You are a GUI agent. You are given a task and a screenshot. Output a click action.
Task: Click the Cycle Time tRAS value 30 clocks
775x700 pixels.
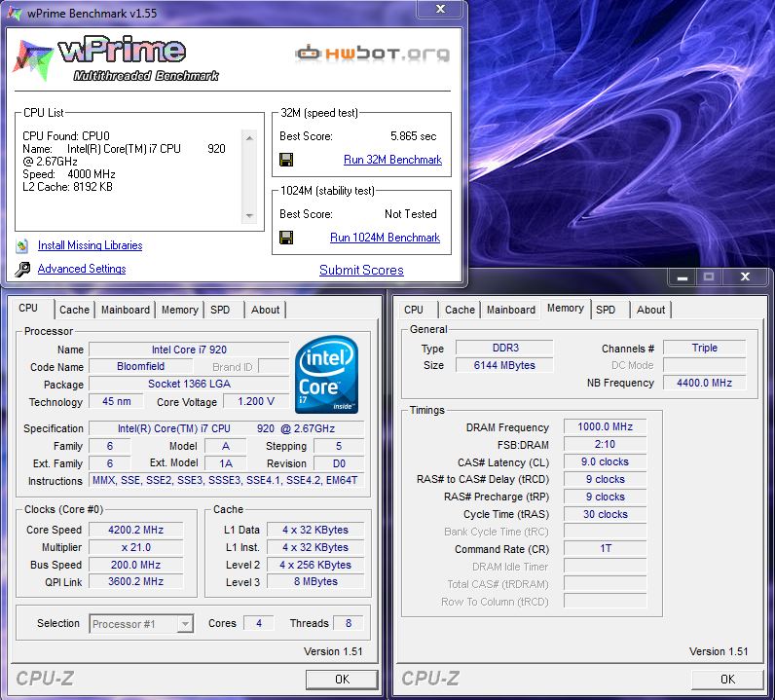click(605, 514)
